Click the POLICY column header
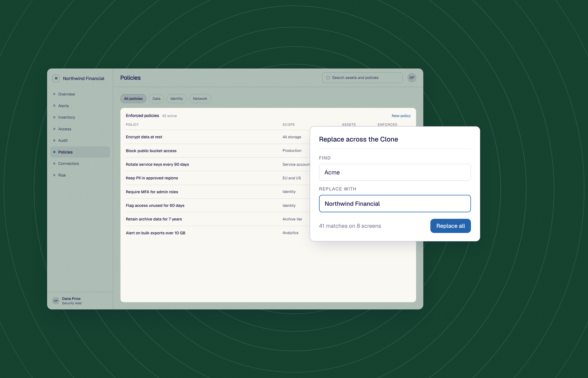The image size is (588, 378). click(x=132, y=125)
